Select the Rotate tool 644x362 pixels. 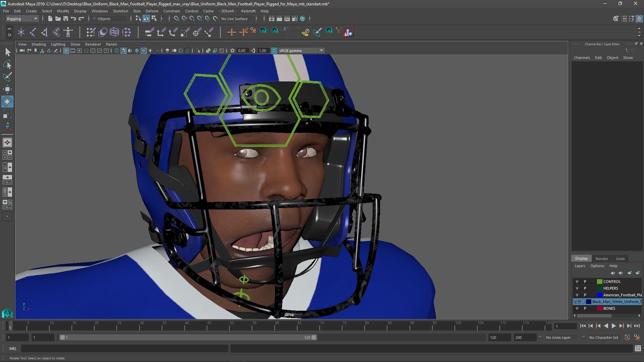pos(7,102)
